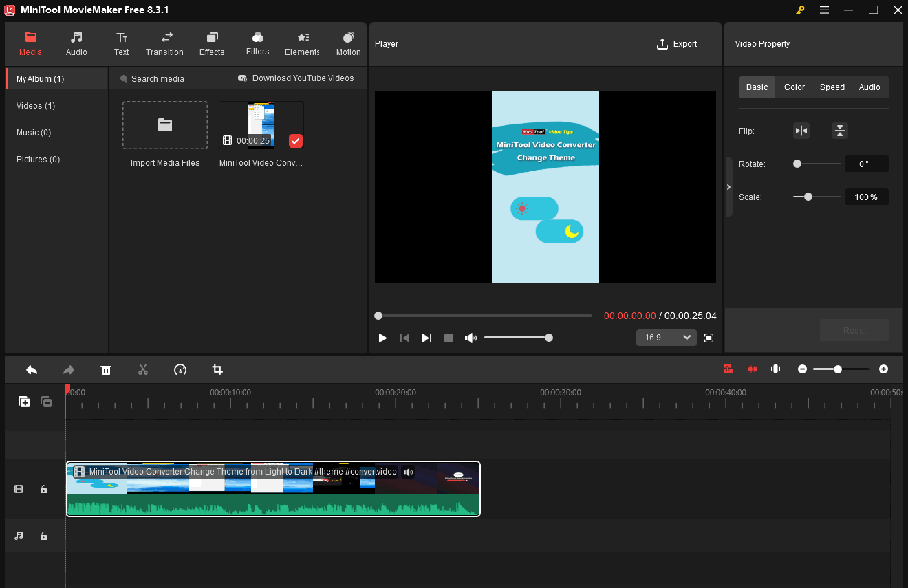Toggle lock on the video track
The width and height of the screenshot is (908, 588).
point(43,489)
